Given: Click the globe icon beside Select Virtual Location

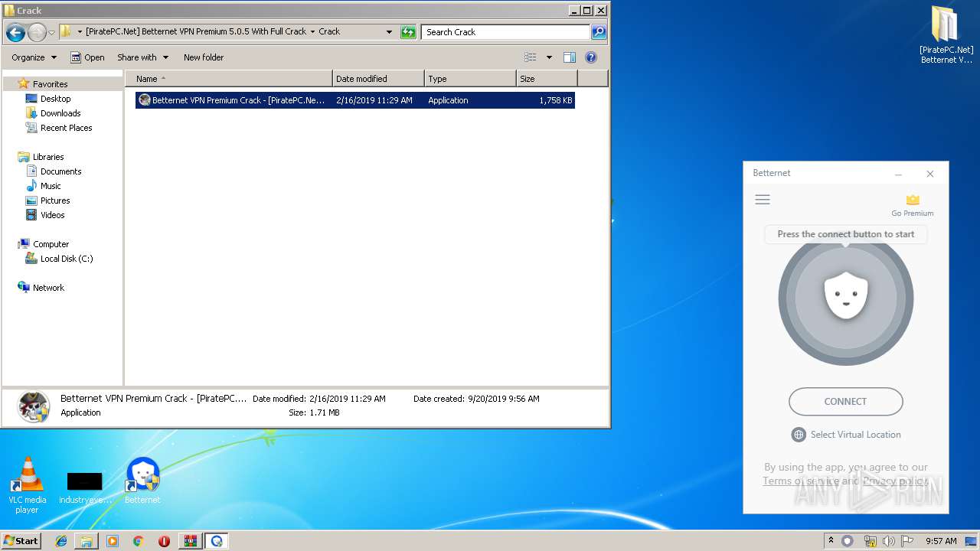Looking at the screenshot, I should [x=799, y=435].
